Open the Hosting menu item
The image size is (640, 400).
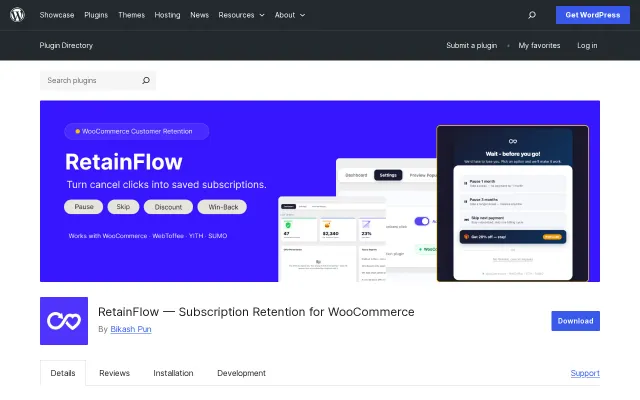pos(167,15)
